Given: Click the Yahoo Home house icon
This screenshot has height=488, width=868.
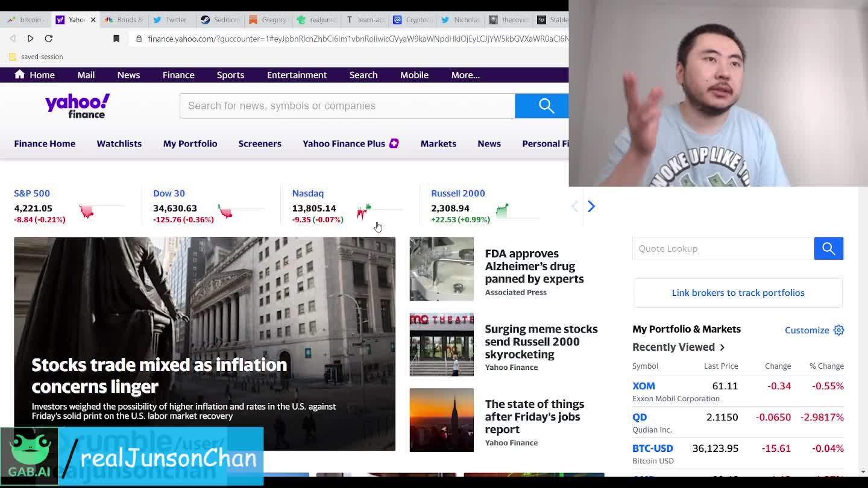Looking at the screenshot, I should click(x=20, y=74).
